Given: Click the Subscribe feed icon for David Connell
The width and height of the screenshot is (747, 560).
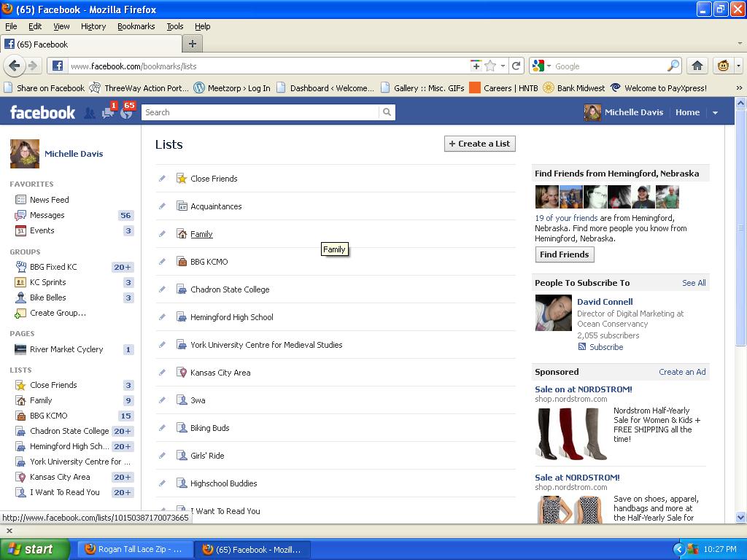Looking at the screenshot, I should pos(581,346).
